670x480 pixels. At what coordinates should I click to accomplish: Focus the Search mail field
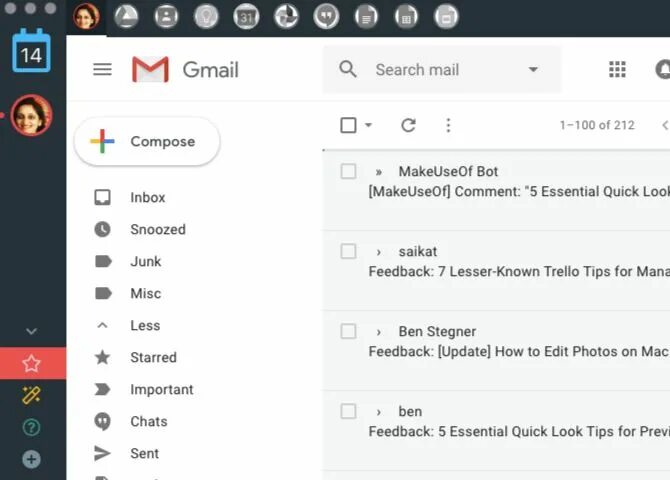442,69
